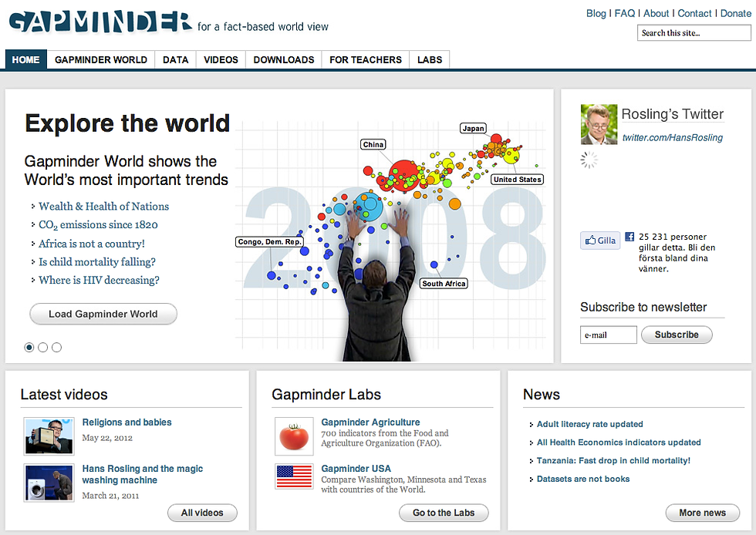Image resolution: width=756 pixels, height=535 pixels.
Task: Open the HOME tab
Action: [26, 60]
